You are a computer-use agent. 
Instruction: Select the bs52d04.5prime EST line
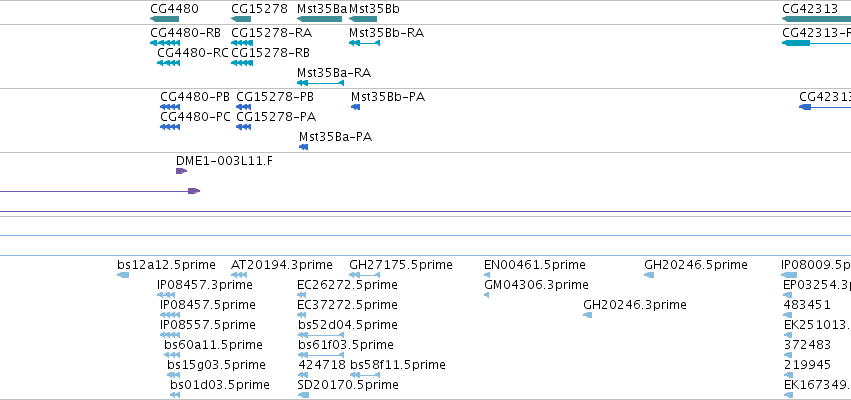point(321,335)
